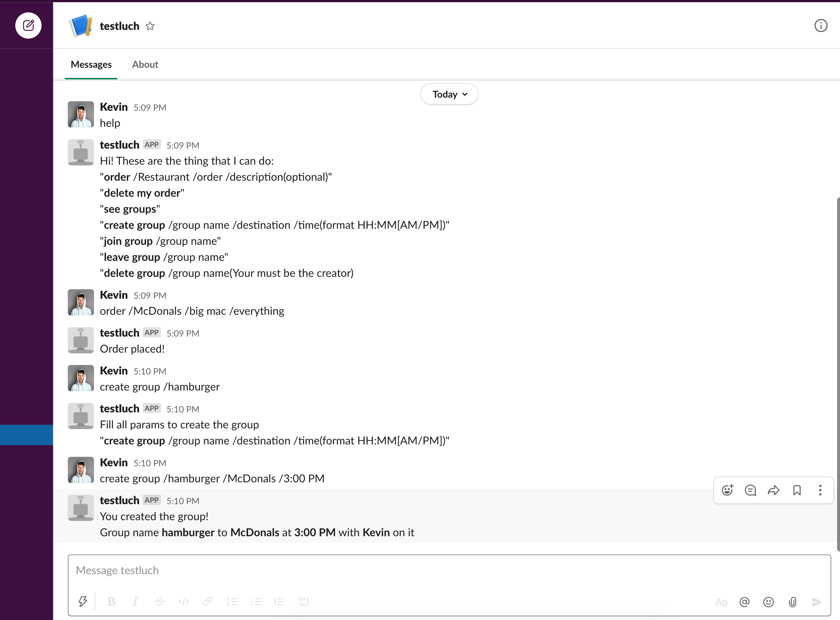Open the Today date dropdown

pos(449,94)
